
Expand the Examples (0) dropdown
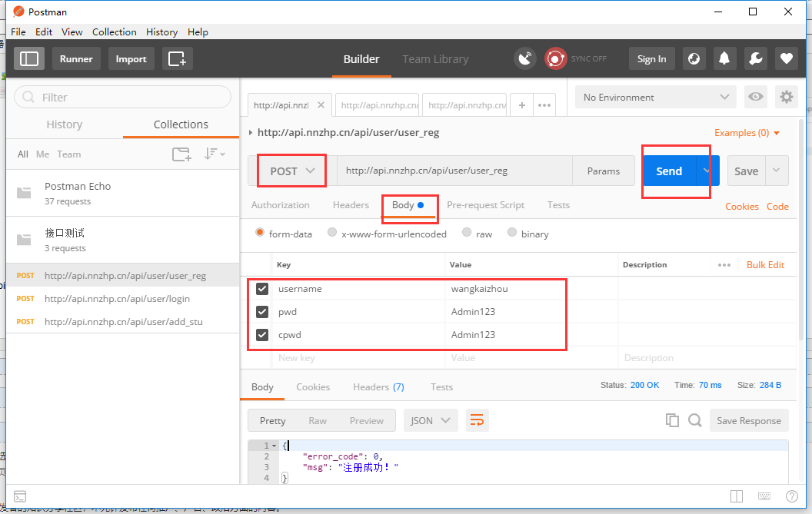747,133
